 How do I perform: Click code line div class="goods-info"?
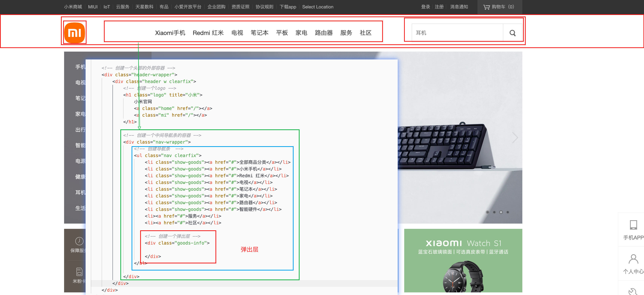177,243
